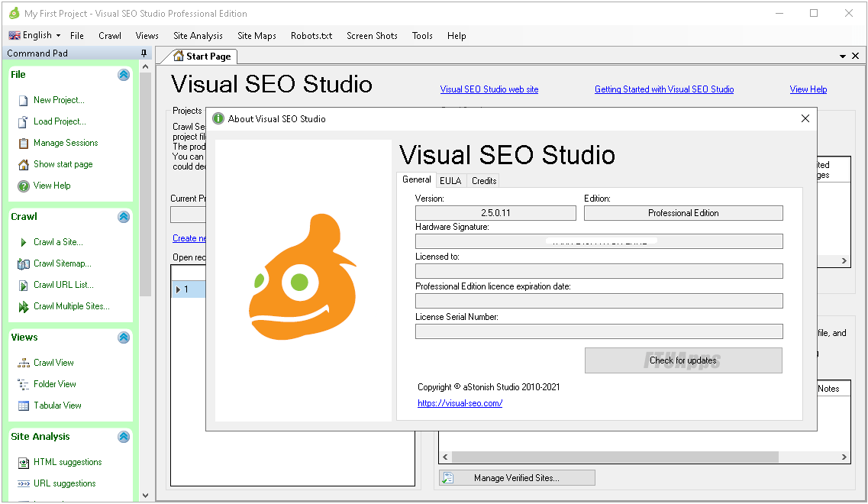Screen dimensions: 868x504
Task: Open the Site Analysis menu
Action: (x=198, y=35)
